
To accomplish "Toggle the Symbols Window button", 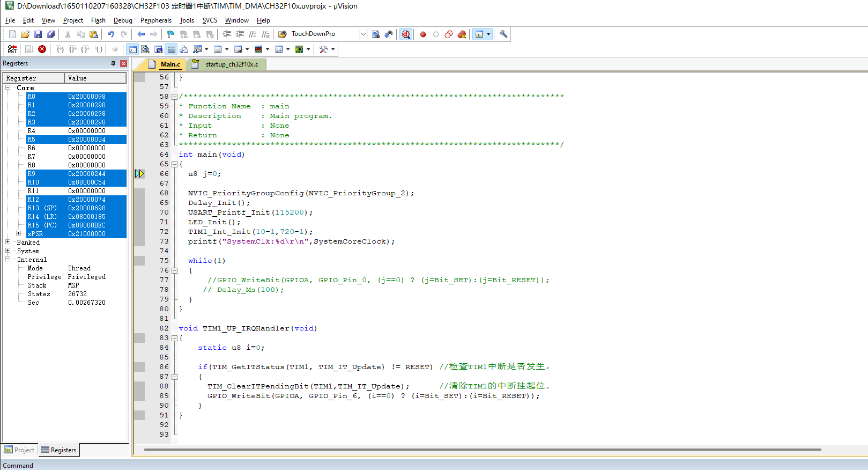I will click(158, 49).
